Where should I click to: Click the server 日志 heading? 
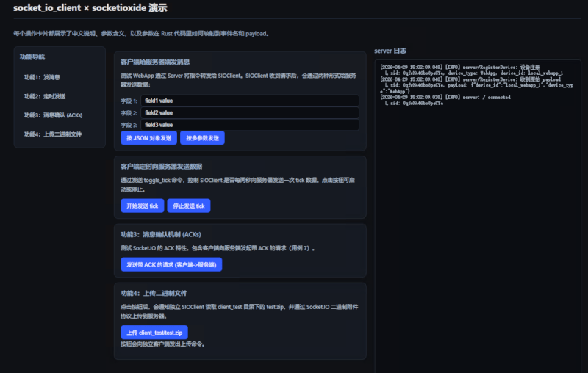click(390, 51)
